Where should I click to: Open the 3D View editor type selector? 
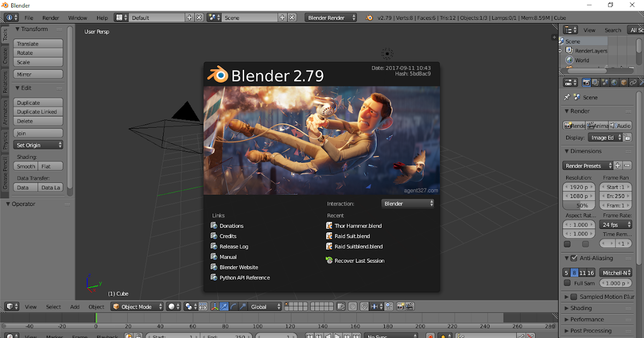[12, 307]
